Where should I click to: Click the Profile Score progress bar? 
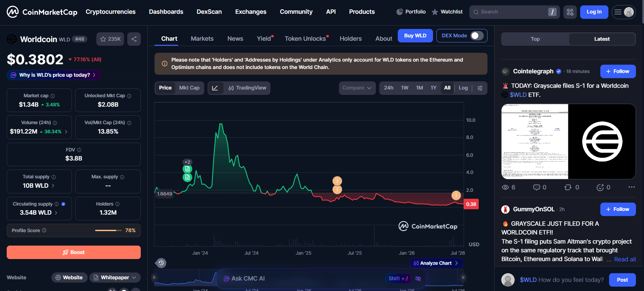(x=108, y=230)
